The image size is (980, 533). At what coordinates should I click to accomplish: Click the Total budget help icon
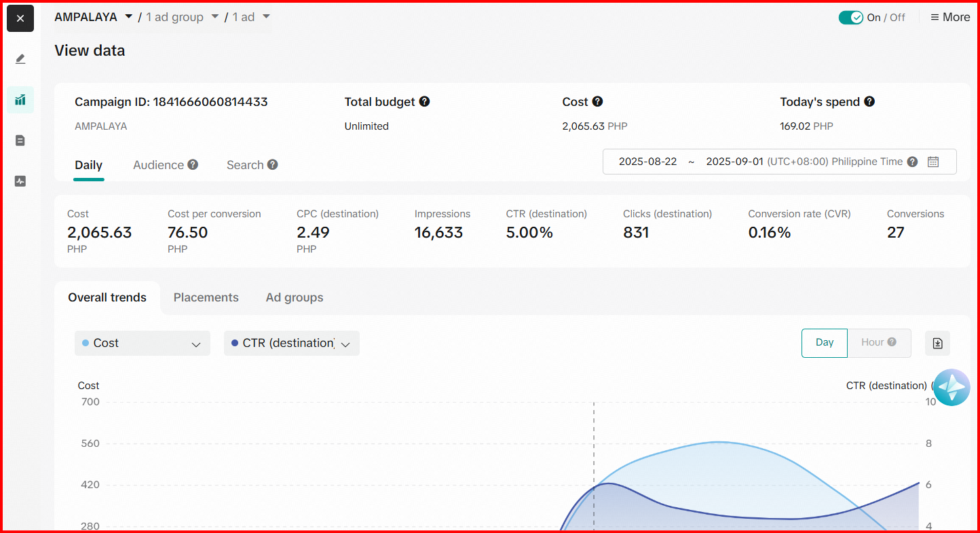(x=424, y=102)
